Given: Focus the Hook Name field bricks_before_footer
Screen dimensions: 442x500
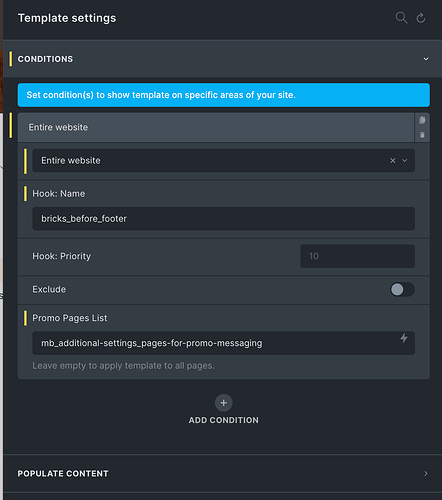Looking at the screenshot, I should tap(223, 219).
